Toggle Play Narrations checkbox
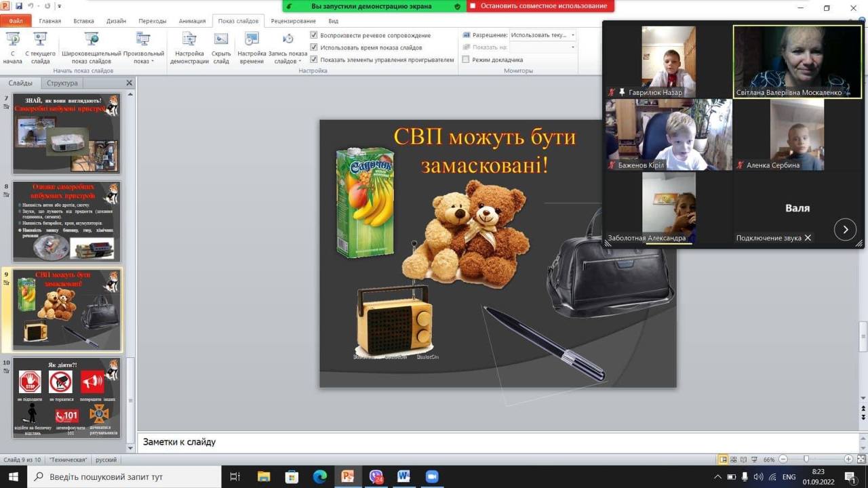Screen dimensions: 868x488 coord(314,35)
